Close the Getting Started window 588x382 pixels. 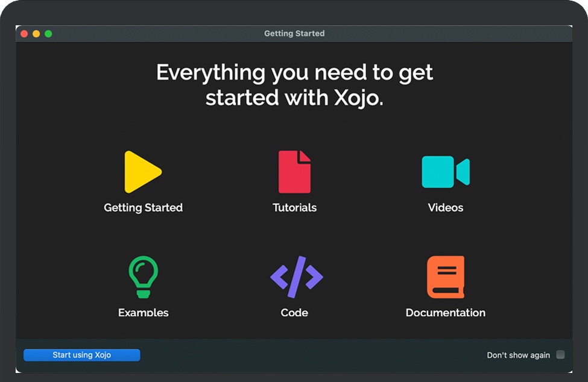[25, 34]
